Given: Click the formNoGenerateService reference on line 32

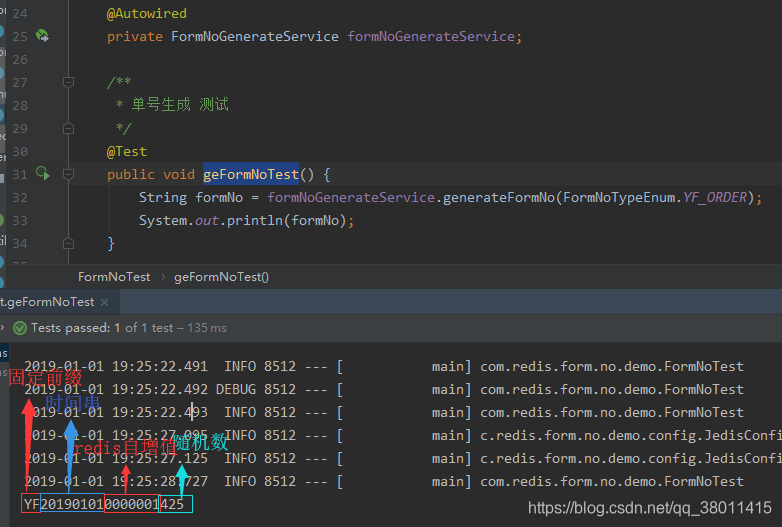Looking at the screenshot, I should [x=351, y=197].
